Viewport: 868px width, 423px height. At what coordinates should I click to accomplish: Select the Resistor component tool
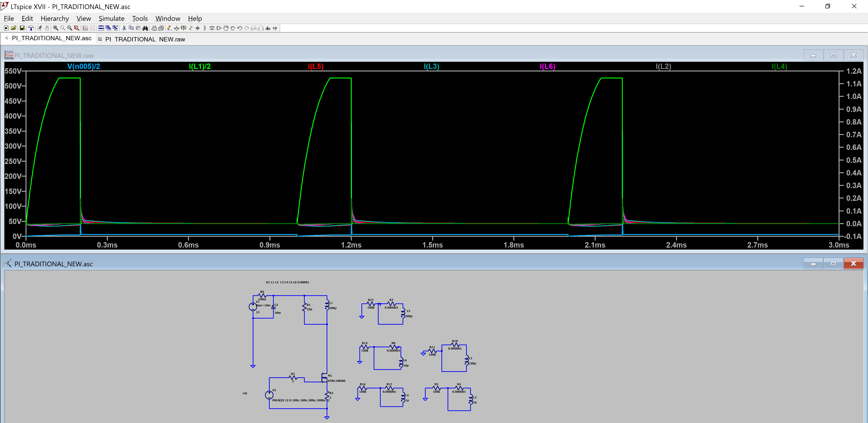click(x=191, y=28)
